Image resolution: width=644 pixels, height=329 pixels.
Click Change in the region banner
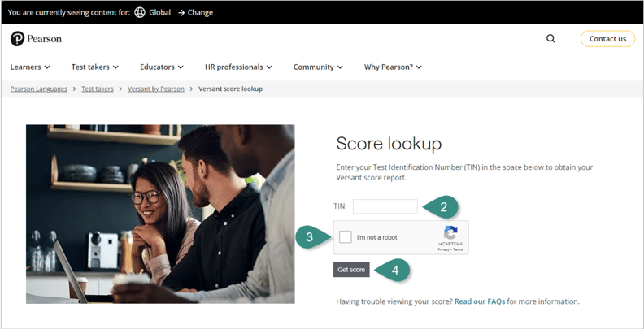point(195,12)
